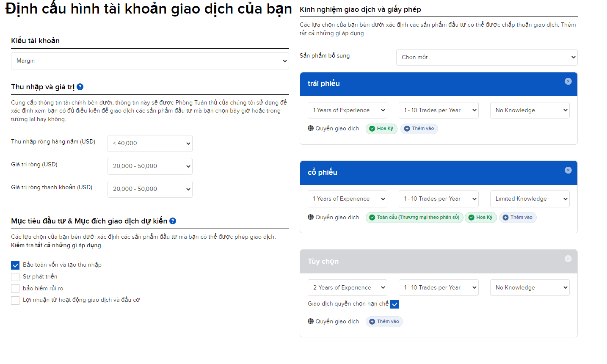The image size is (607, 364).
Task: Click Thêm vào in Tùy chọn card
Action: 384,322
